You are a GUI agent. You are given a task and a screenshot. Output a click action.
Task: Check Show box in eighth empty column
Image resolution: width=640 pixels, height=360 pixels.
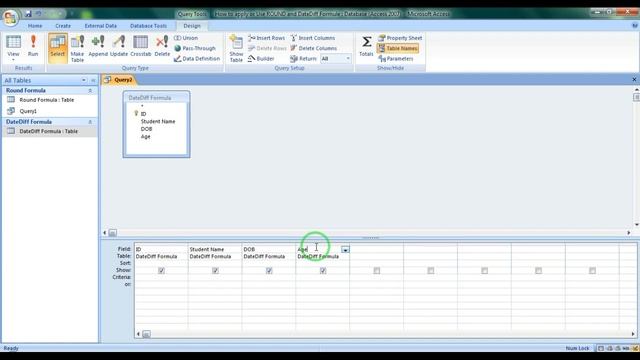(x=538, y=271)
